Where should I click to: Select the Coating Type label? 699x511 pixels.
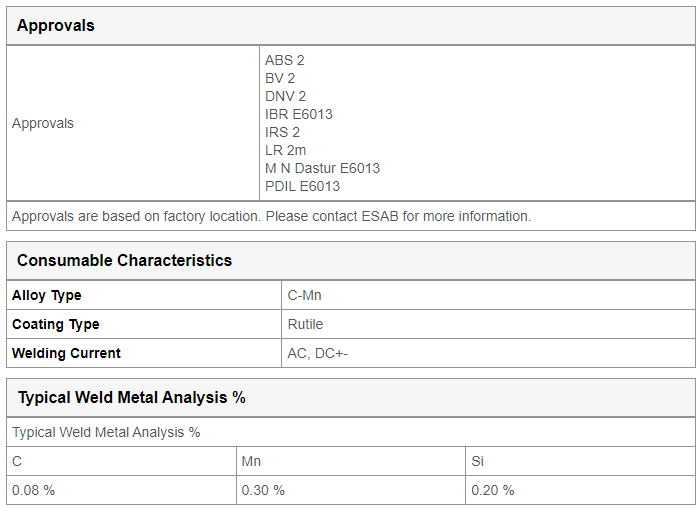pos(56,324)
